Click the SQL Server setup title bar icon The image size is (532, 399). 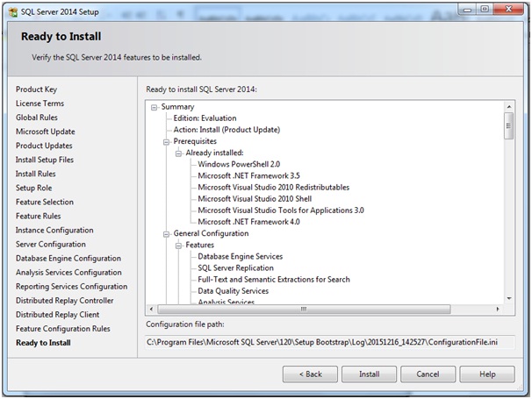coord(13,12)
